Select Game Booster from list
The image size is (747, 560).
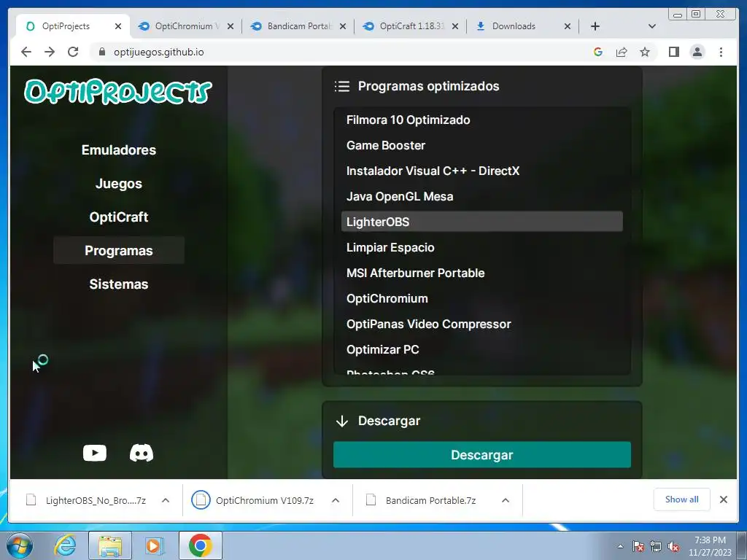pos(482,145)
